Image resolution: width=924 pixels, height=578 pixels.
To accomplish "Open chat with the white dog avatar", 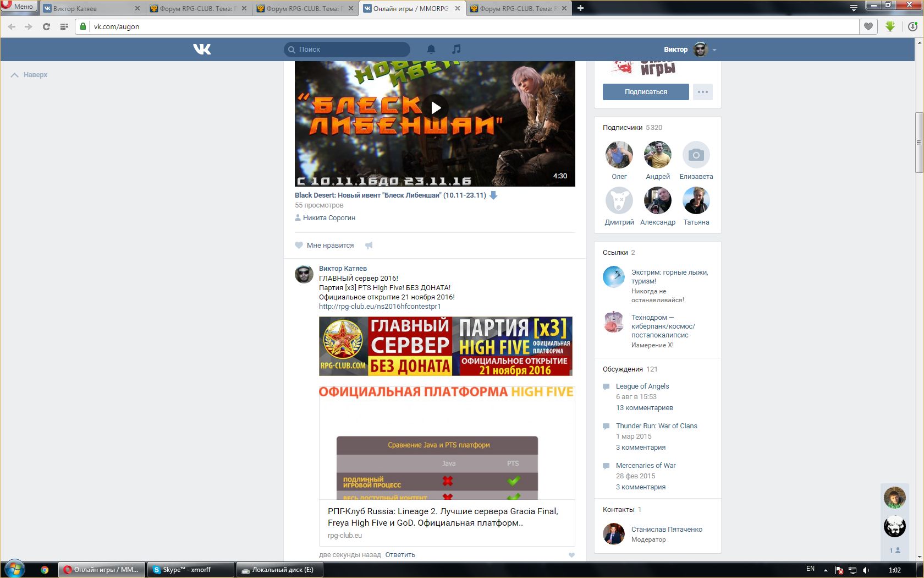I will click(895, 527).
